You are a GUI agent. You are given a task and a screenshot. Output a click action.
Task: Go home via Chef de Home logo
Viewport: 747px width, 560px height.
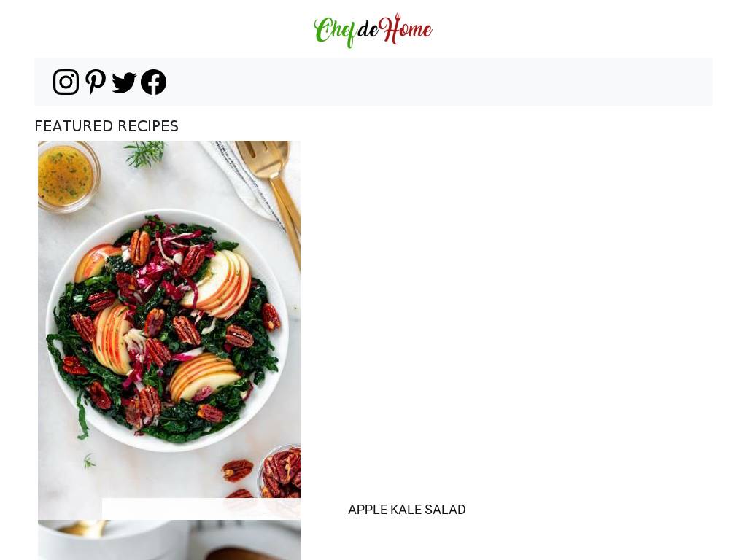(373, 31)
